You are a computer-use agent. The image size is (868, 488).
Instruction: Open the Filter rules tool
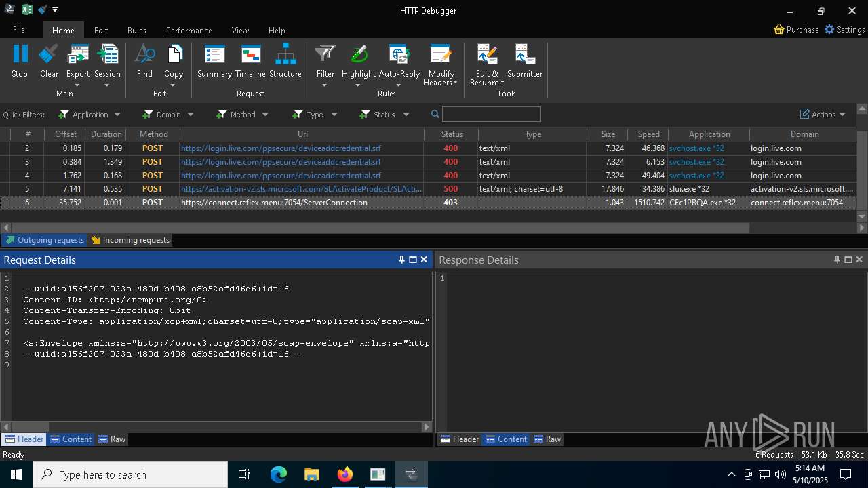[325, 60]
